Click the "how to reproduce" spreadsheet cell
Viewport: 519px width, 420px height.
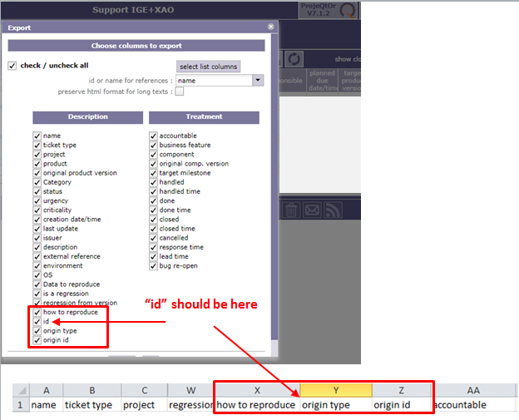tap(256, 405)
